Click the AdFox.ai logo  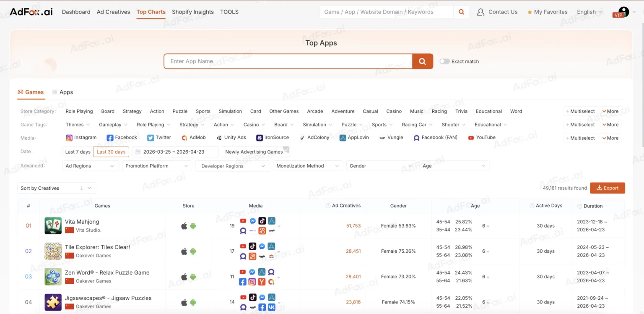(x=31, y=11)
